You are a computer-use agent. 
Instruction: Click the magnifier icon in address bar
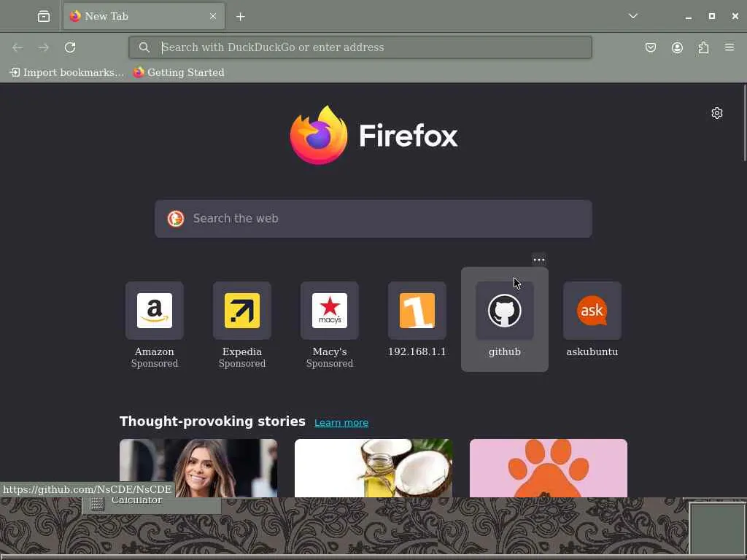pos(144,47)
